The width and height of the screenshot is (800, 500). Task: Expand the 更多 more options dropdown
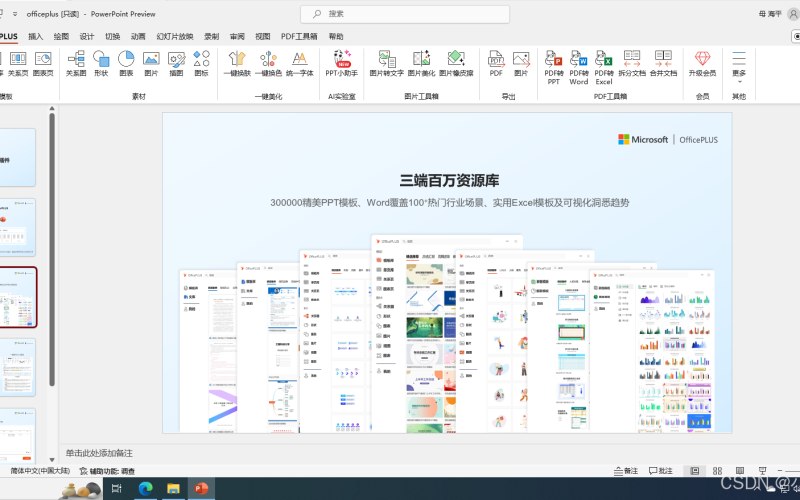pyautogui.click(x=739, y=67)
